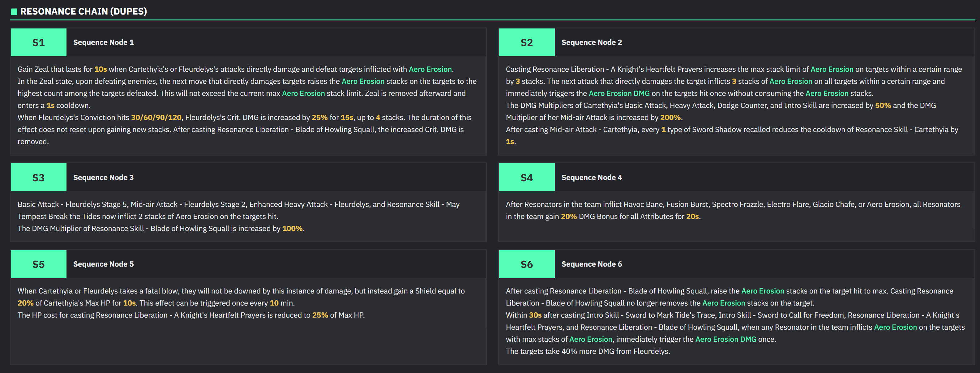Click the 100% highlighted value in S3

[292, 228]
